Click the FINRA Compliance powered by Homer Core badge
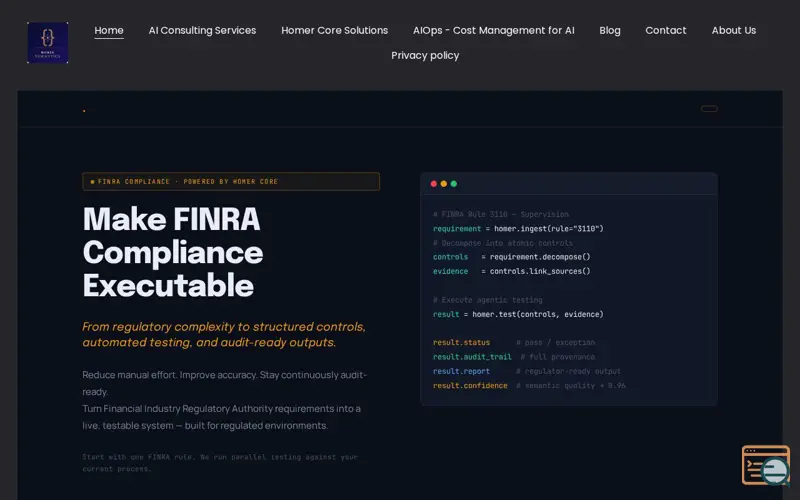This screenshot has width=800, height=500. click(x=231, y=182)
